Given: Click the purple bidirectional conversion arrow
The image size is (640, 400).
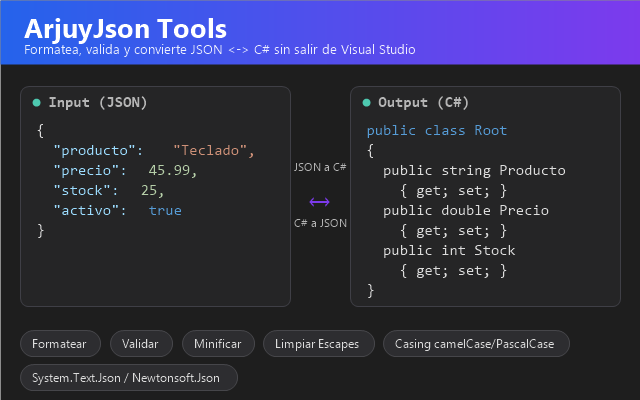Looking at the screenshot, I should pos(319,202).
